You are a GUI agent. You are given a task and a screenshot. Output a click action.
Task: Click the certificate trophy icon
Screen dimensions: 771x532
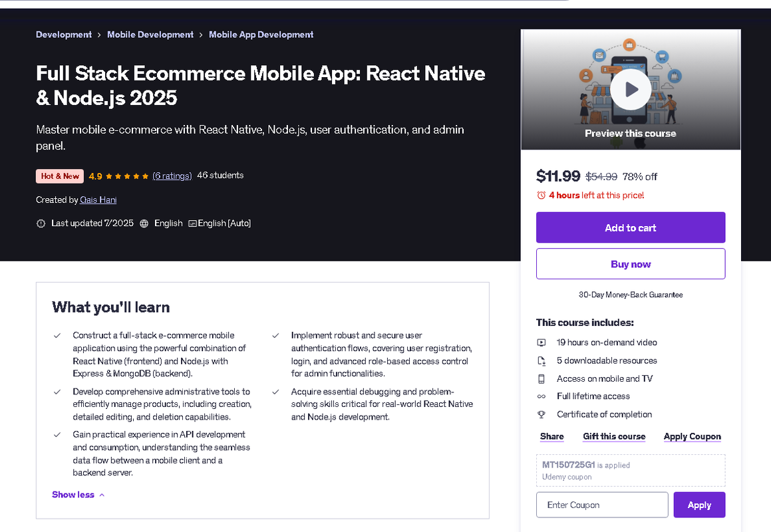541,414
